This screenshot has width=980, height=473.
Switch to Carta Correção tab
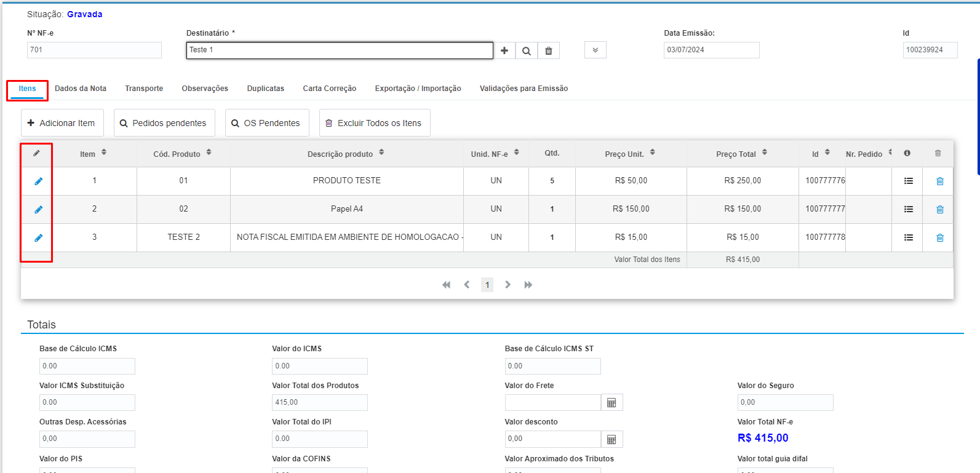(330, 89)
